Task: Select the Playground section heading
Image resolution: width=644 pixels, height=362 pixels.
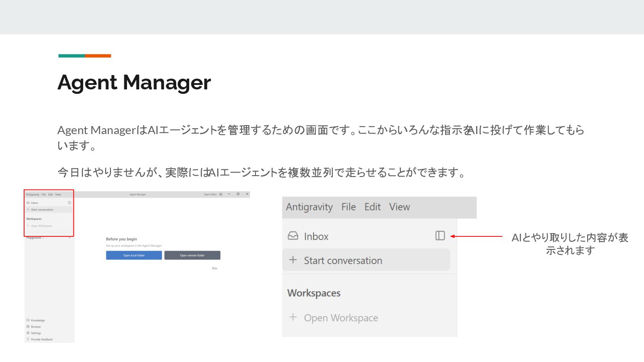Action: 34,238
